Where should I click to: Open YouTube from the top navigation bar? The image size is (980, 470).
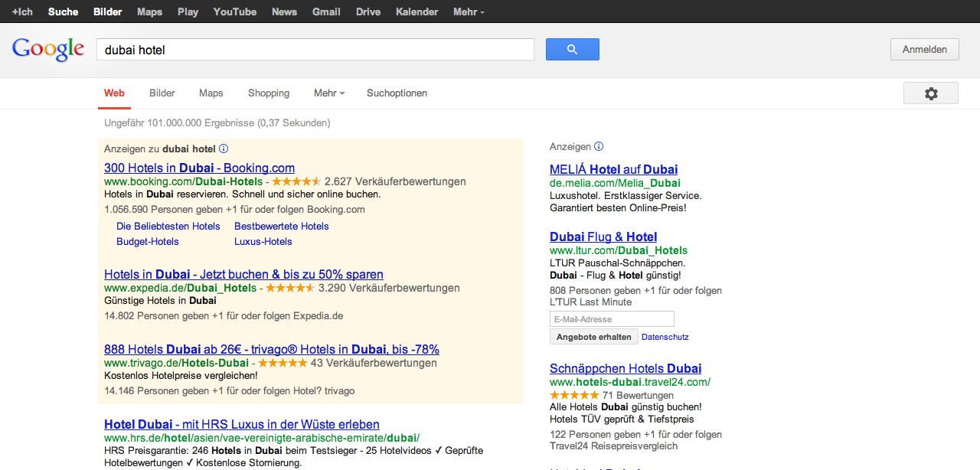coord(235,11)
